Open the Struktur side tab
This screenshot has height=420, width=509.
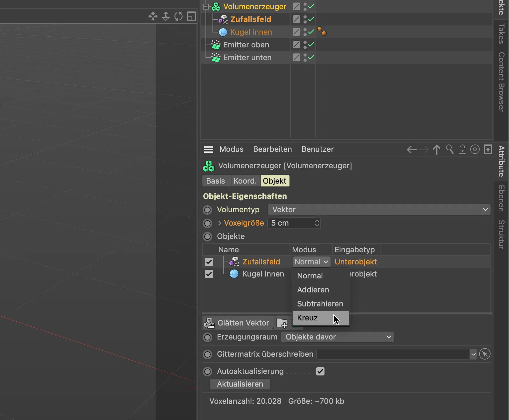click(501, 234)
